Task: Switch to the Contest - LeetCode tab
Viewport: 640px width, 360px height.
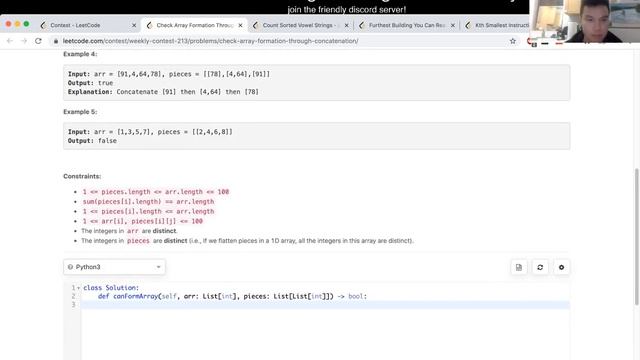Action: (x=76, y=25)
